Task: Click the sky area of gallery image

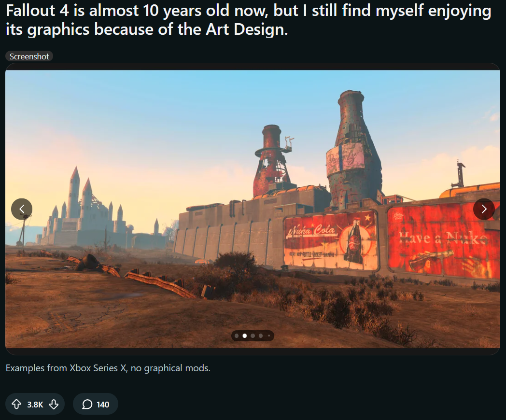Action: (161, 110)
